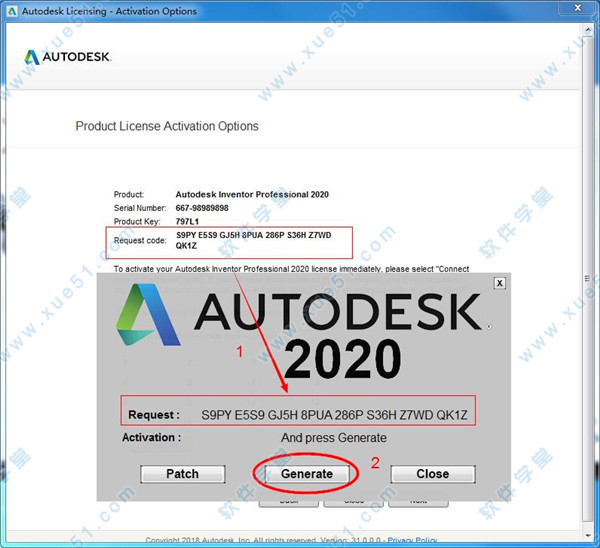Click the Patch button

(183, 474)
